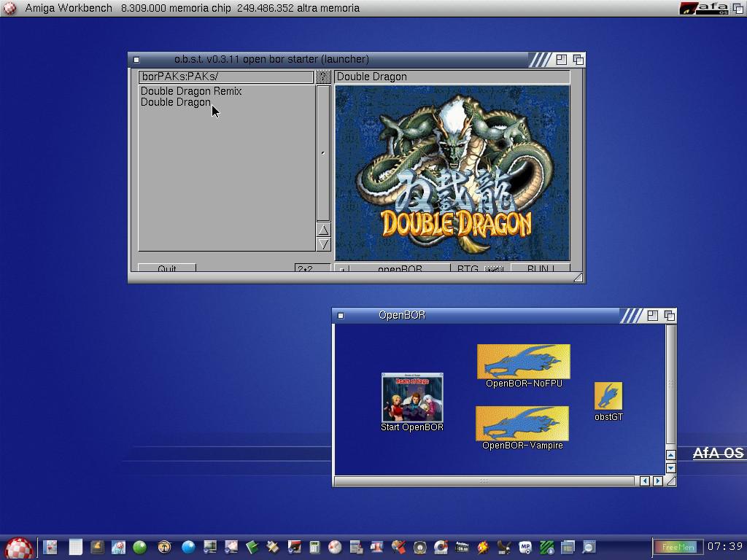The image size is (747, 560).
Task: Click the 2*2 scale button
Action: [312, 268]
